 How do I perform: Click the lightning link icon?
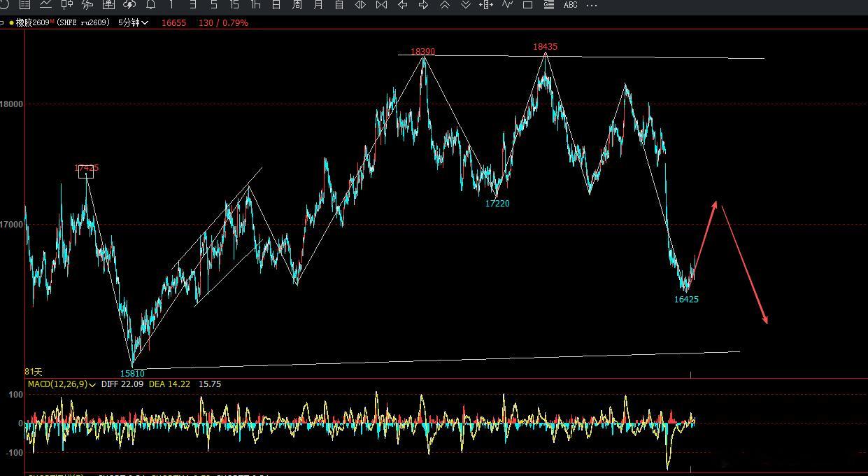(x=129, y=5)
